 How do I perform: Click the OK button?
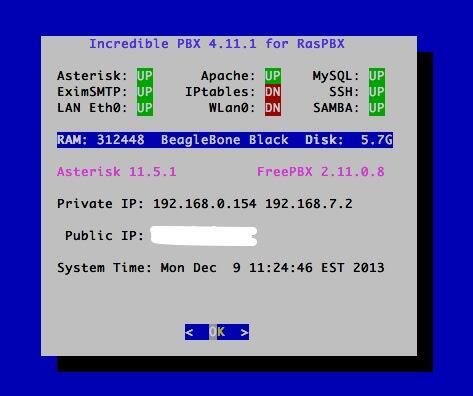click(217, 332)
